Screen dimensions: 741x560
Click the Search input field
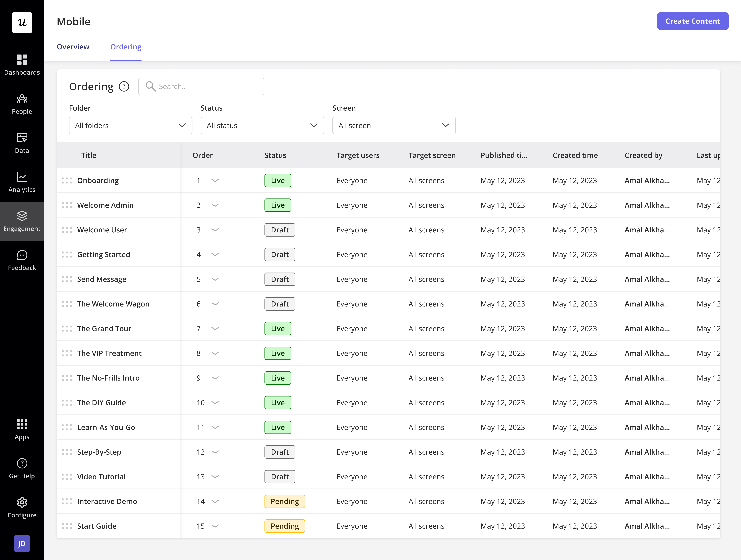[201, 86]
